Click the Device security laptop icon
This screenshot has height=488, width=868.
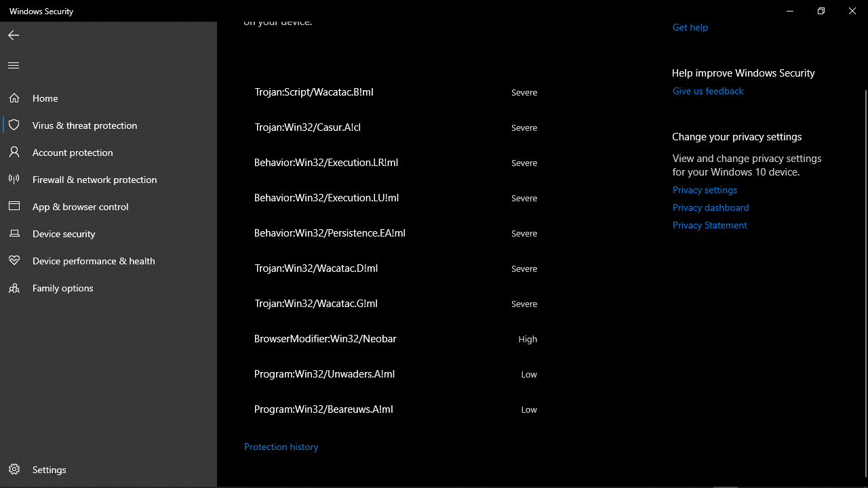pos(14,234)
